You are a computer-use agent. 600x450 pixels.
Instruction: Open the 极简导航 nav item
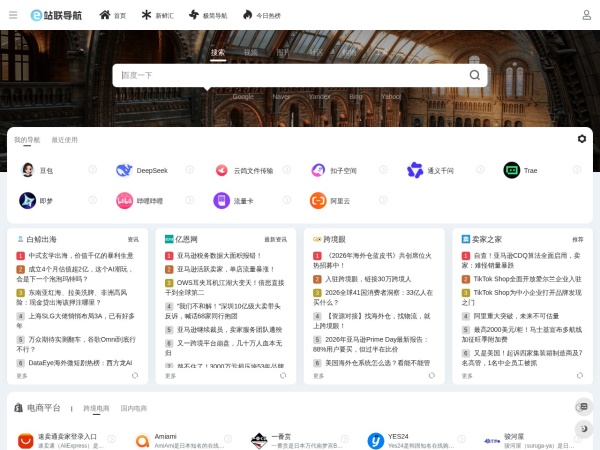pos(208,15)
